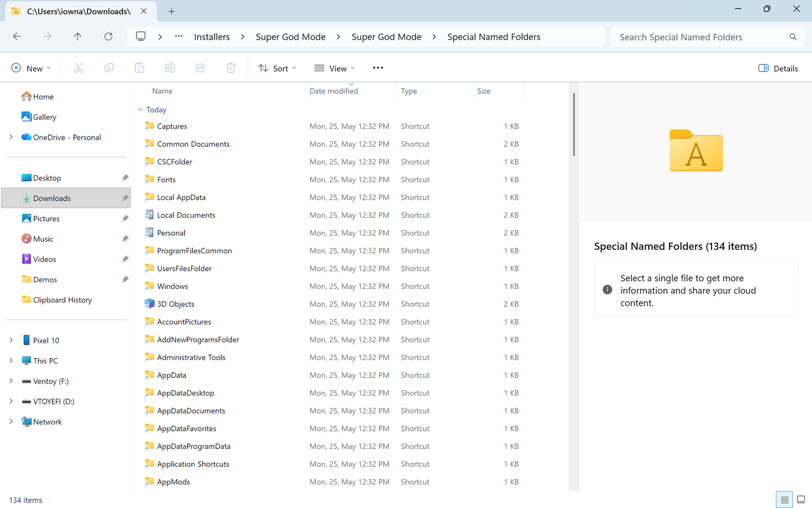Image resolution: width=812 pixels, height=508 pixels.
Task: Open the See more toolbar options
Action: (x=378, y=68)
